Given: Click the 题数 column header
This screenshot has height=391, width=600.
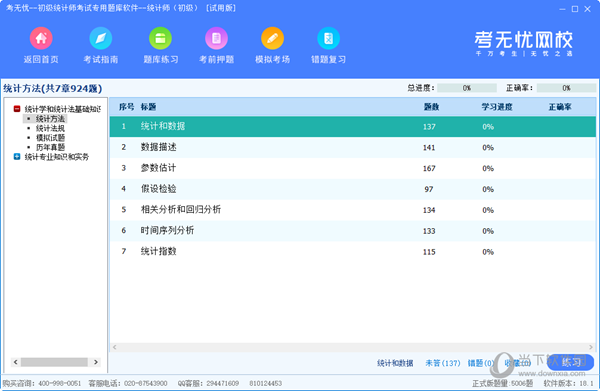Looking at the screenshot, I should tap(431, 107).
